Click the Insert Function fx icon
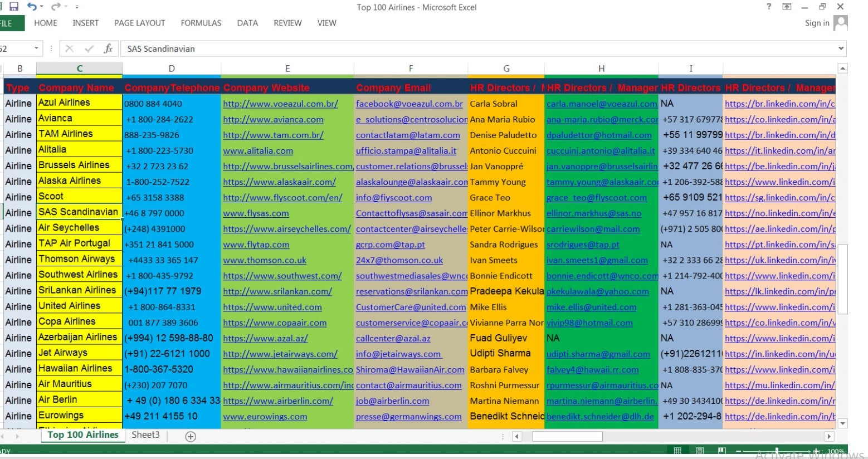Viewport: 868px width, 459px height. (x=109, y=48)
